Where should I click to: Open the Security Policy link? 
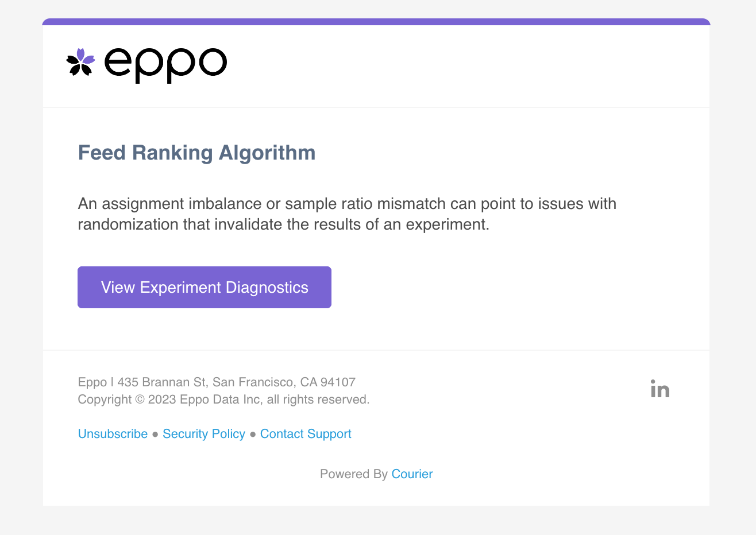click(204, 434)
